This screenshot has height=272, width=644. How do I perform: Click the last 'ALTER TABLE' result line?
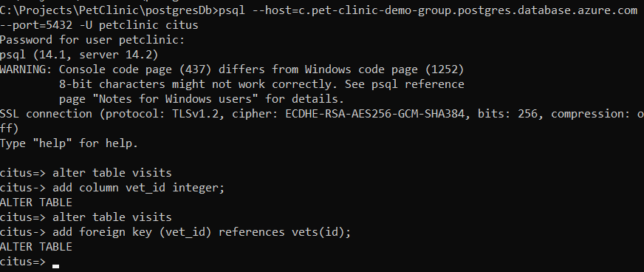click(36, 247)
